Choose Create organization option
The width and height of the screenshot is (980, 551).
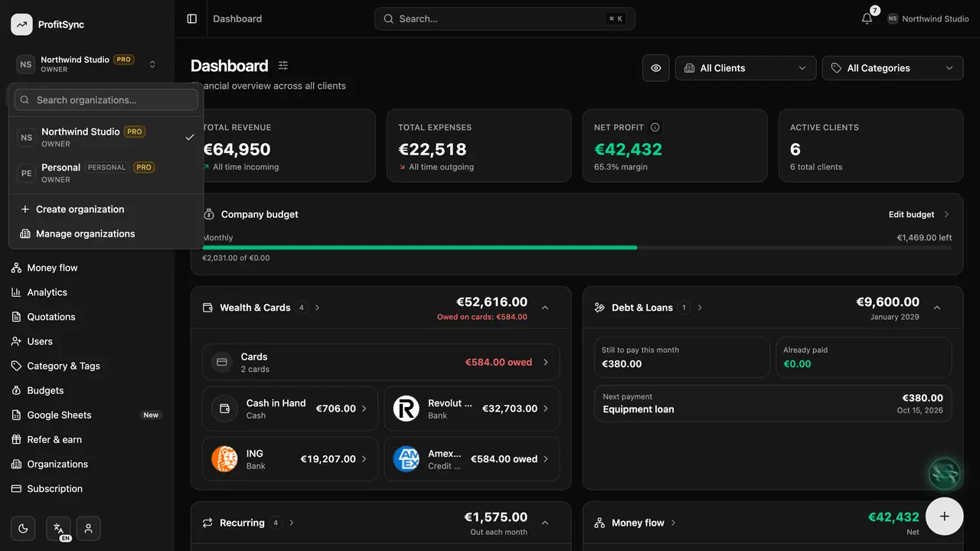106,209
